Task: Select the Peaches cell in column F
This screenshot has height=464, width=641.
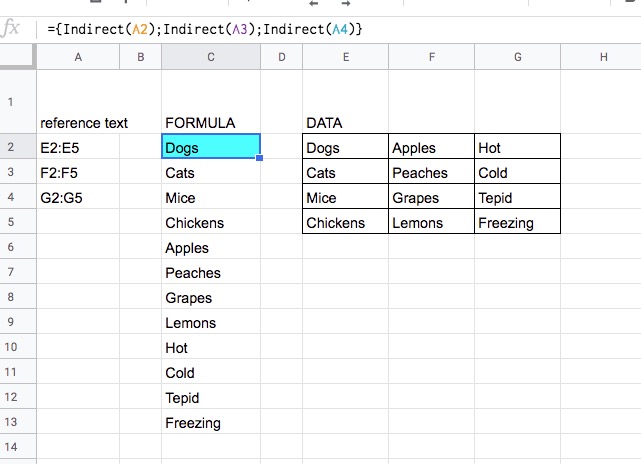Action: click(x=432, y=171)
